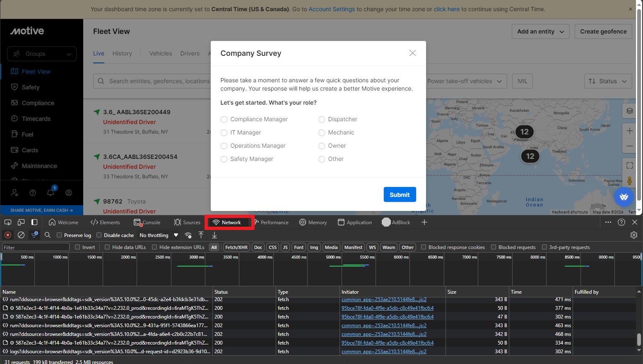Screen dimensions: 643x364
Task: Toggle device emulation icon in DevTools
Action: (21, 222)
